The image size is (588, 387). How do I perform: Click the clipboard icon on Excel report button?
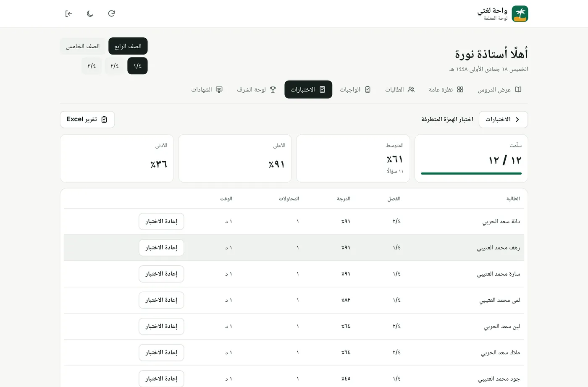pyautogui.click(x=104, y=120)
